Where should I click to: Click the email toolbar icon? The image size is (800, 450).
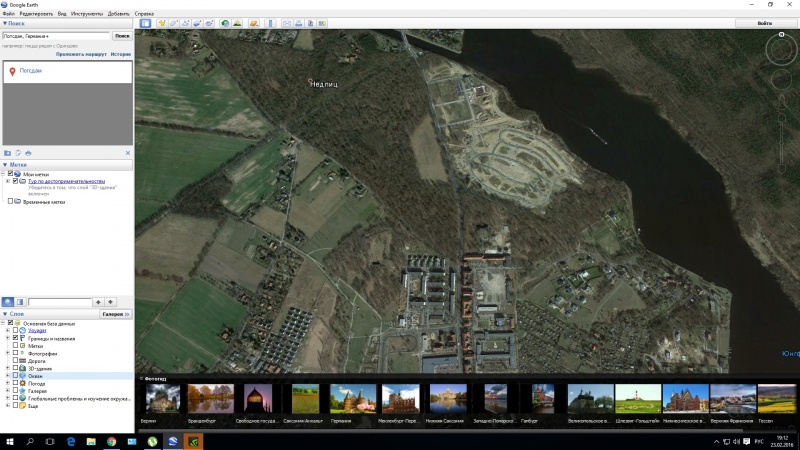click(x=286, y=22)
